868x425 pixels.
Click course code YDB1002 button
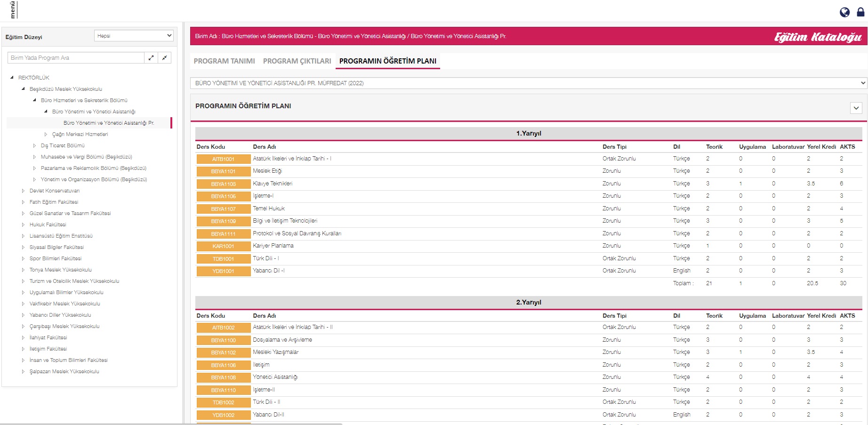tap(223, 415)
